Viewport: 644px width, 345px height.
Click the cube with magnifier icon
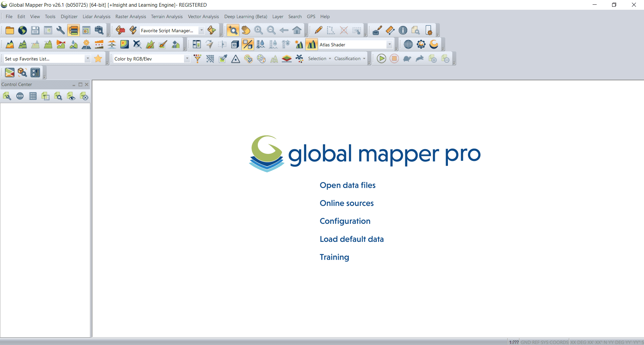tap(22, 72)
